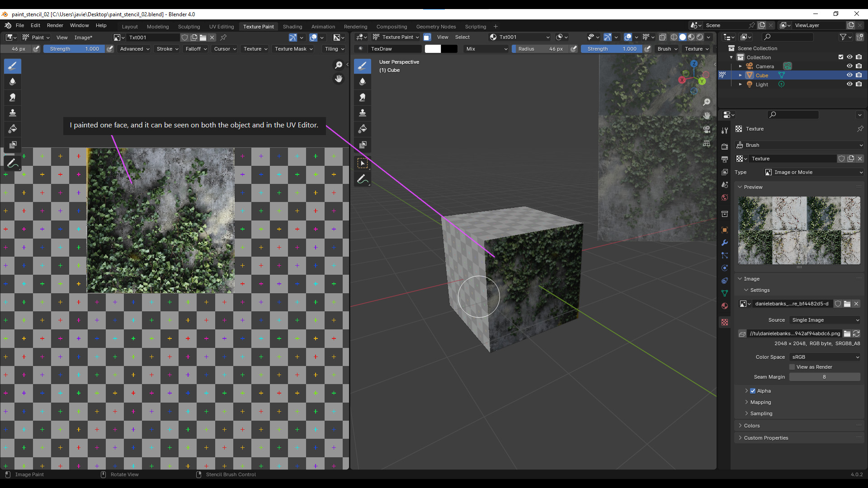The height and width of the screenshot is (488, 868).
Task: Select the Soften tool in the Image Editor
Action: pyautogui.click(x=13, y=82)
